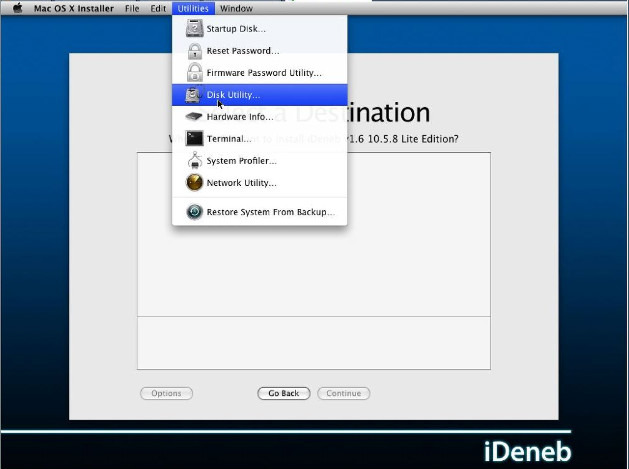Open the Edit menu
The image size is (629, 469).
(158, 8)
